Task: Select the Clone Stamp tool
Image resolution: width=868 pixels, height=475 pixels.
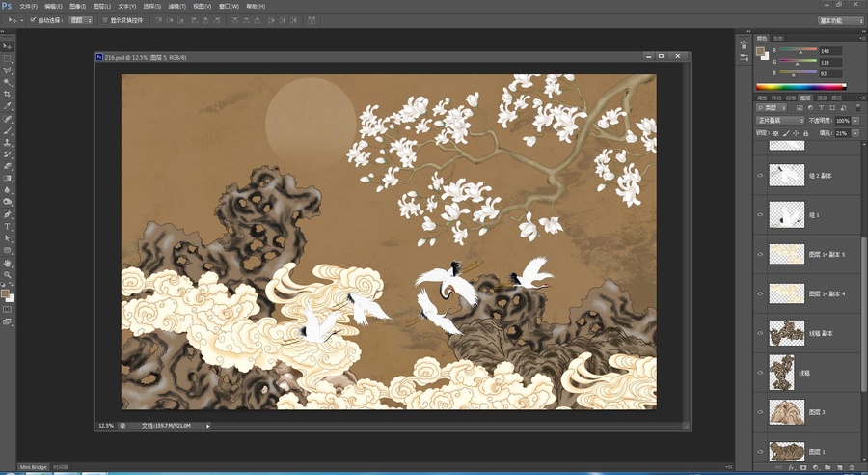Action: click(7, 143)
